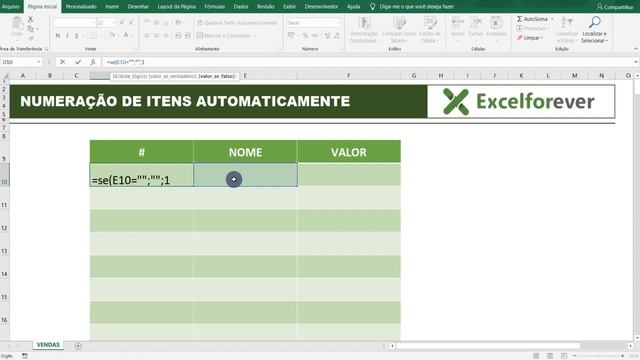Switch to the Fórmulas ribbon tab
Image resolution: width=640 pixels, height=360 pixels.
[x=214, y=7]
